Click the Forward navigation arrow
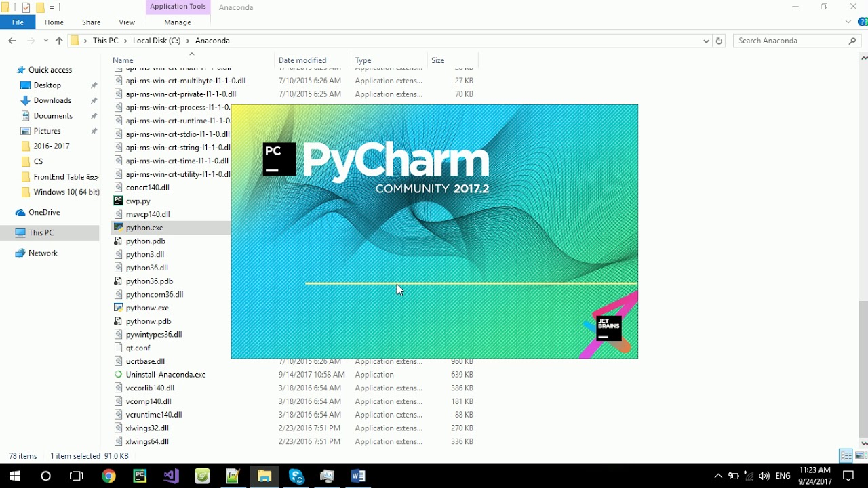This screenshot has height=488, width=868. (x=31, y=41)
